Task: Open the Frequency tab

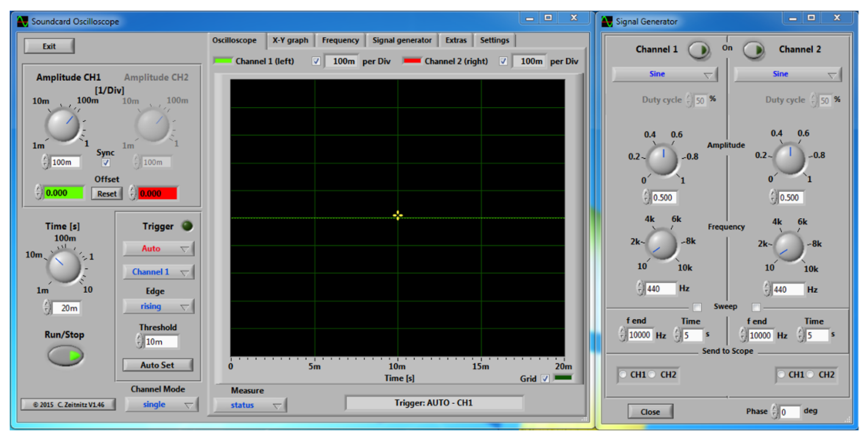Action: 340,40
